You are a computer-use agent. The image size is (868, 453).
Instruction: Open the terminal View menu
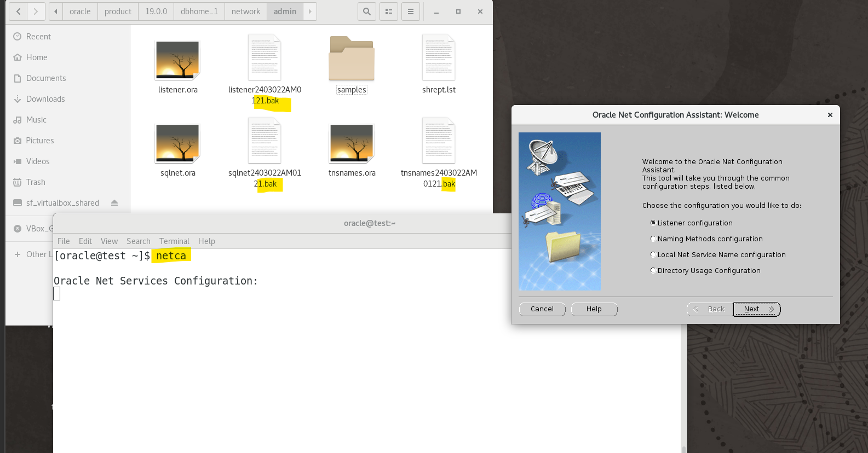[109, 241]
